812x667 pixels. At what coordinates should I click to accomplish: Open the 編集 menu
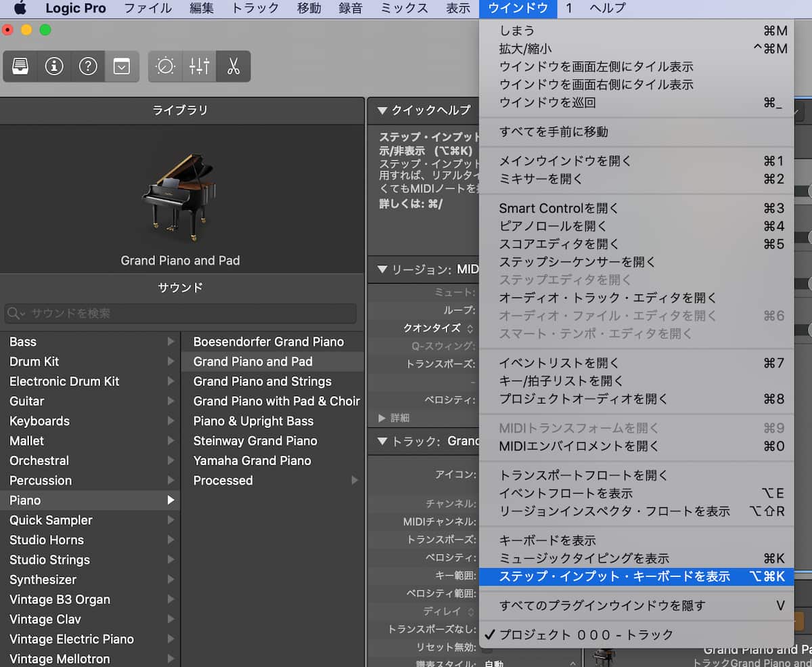pyautogui.click(x=202, y=8)
